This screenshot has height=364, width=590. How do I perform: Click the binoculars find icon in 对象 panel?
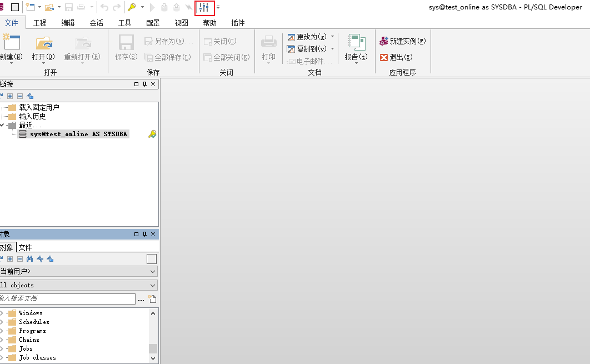[x=30, y=259]
